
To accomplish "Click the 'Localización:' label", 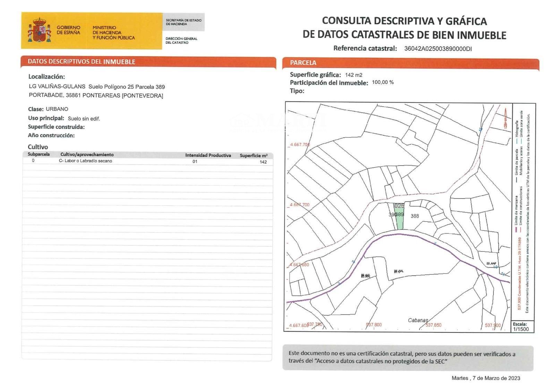I will coord(46,77).
